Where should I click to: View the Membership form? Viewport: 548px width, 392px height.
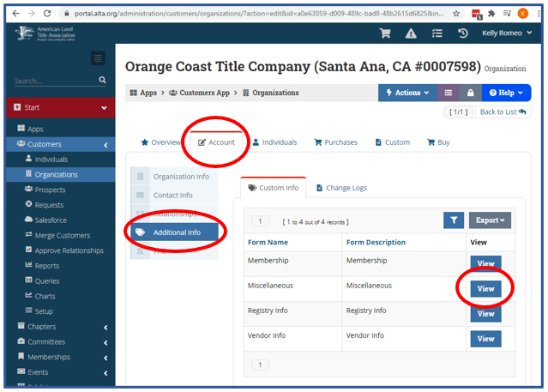coord(485,263)
